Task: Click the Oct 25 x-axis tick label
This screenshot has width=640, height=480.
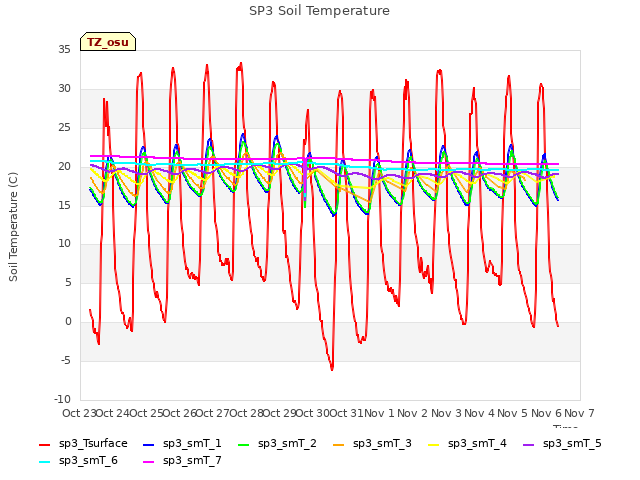Action: point(146,413)
